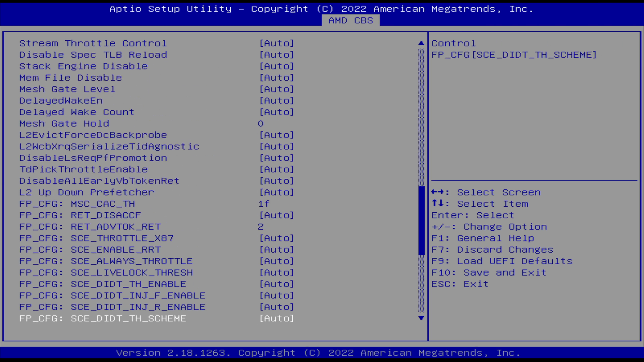644x362 pixels.
Task: Open L2WcbXrqSerializeTidAgnostic [Auto] value
Action: click(277, 147)
